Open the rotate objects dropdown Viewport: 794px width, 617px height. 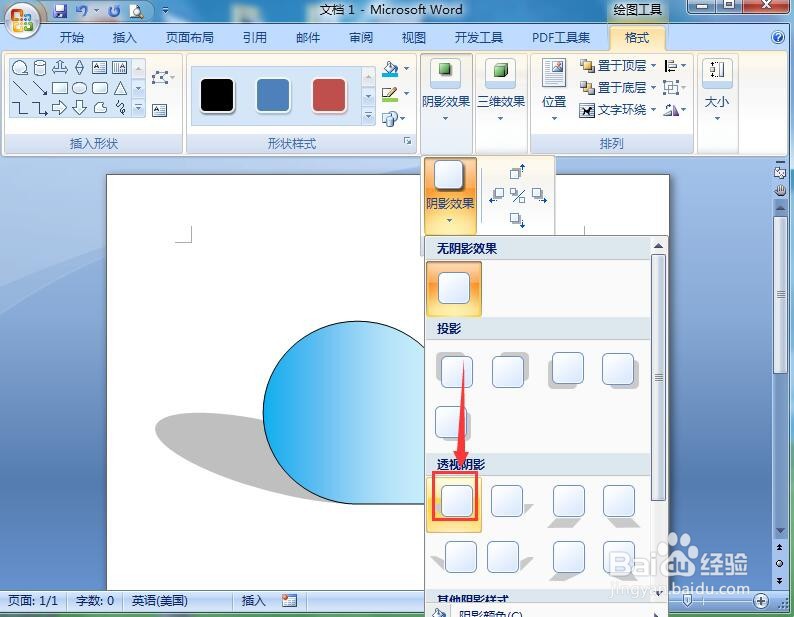point(675,109)
